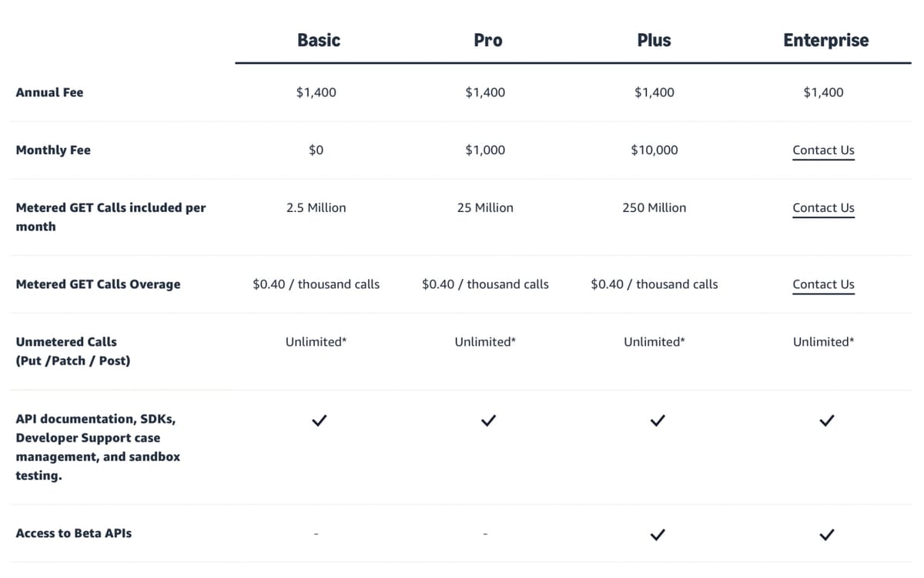
Task: Click the Plus plan Beta APIs checkmark
Action: 656,534
